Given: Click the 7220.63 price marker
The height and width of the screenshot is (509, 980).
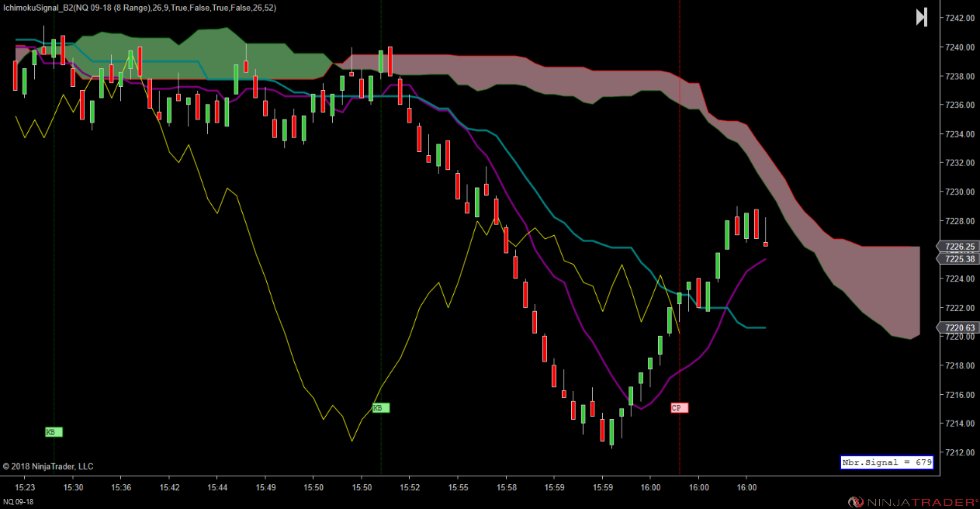Looking at the screenshot, I should click(x=959, y=328).
